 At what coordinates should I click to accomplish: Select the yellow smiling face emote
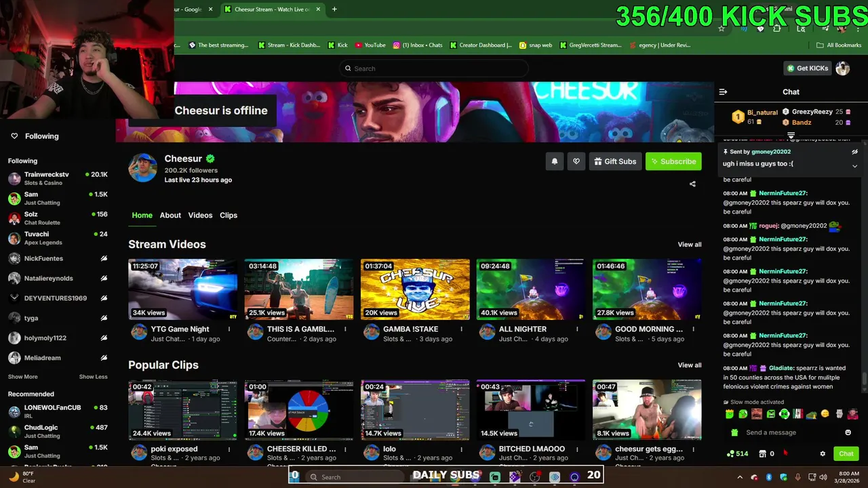[825, 414]
